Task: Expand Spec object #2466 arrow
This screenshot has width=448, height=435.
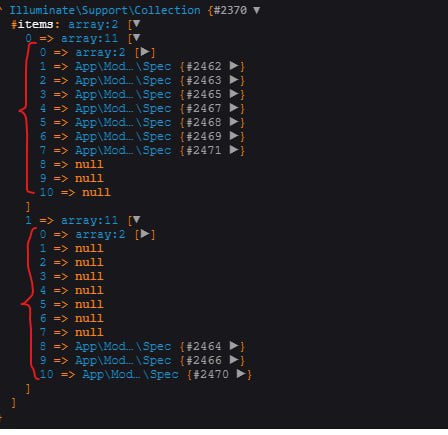Action: click(234, 360)
